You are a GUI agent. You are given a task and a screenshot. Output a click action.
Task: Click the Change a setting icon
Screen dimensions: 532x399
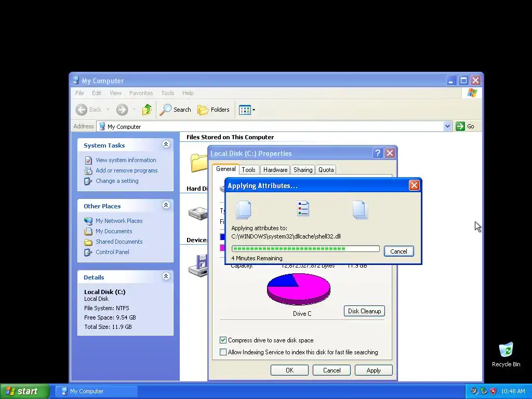(88, 181)
